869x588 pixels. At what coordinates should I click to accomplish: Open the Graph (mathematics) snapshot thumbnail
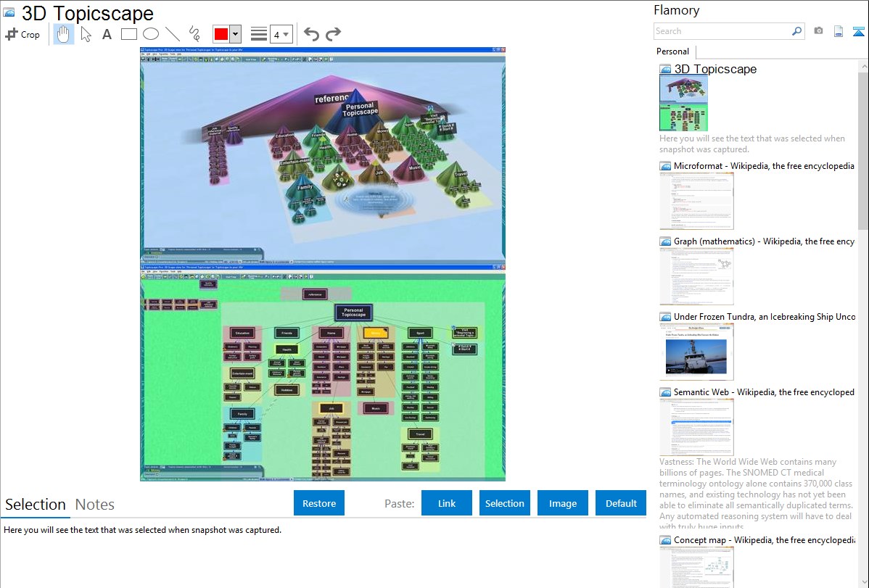click(x=696, y=276)
